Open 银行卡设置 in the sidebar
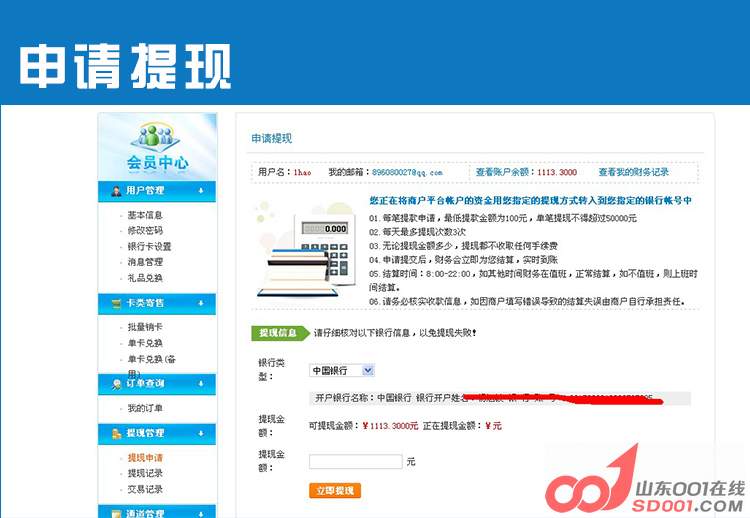Viewport: 750px width, 518px height. click(149, 246)
